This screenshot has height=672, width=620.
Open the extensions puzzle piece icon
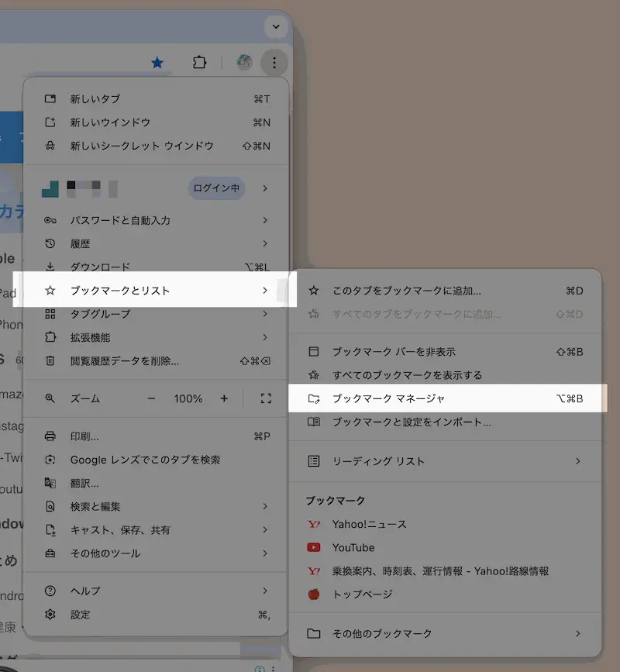coord(199,63)
